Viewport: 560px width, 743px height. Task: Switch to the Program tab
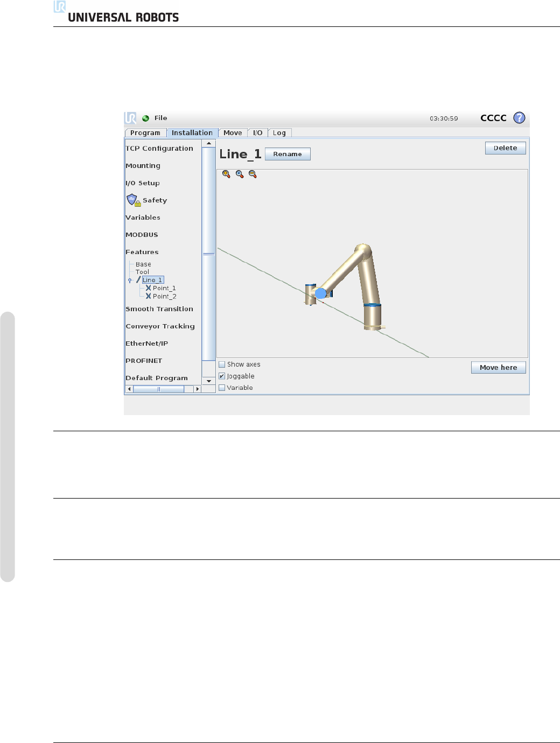coord(145,133)
